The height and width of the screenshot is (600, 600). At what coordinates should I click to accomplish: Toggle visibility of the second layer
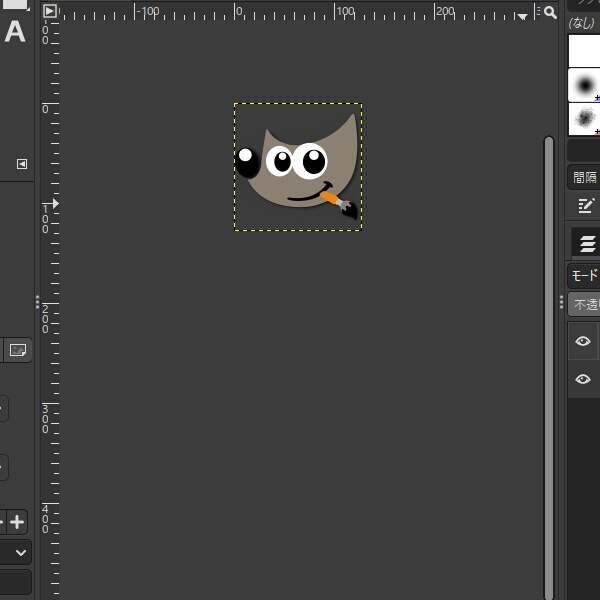[x=583, y=379]
